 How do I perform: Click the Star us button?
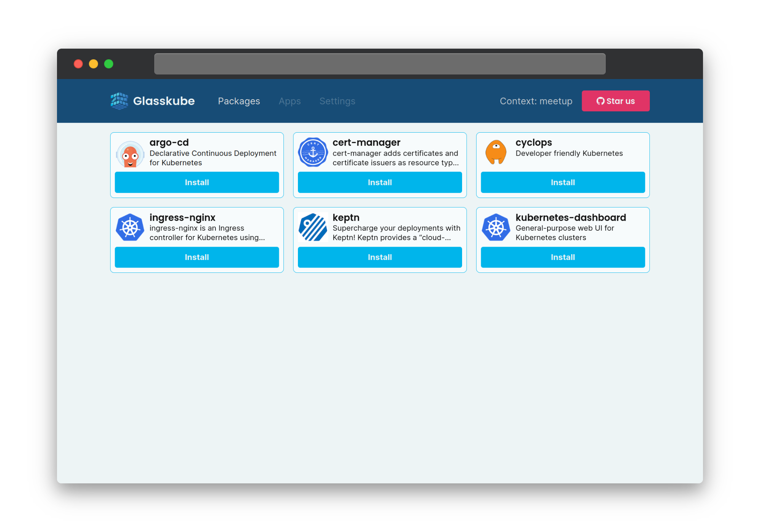click(616, 101)
